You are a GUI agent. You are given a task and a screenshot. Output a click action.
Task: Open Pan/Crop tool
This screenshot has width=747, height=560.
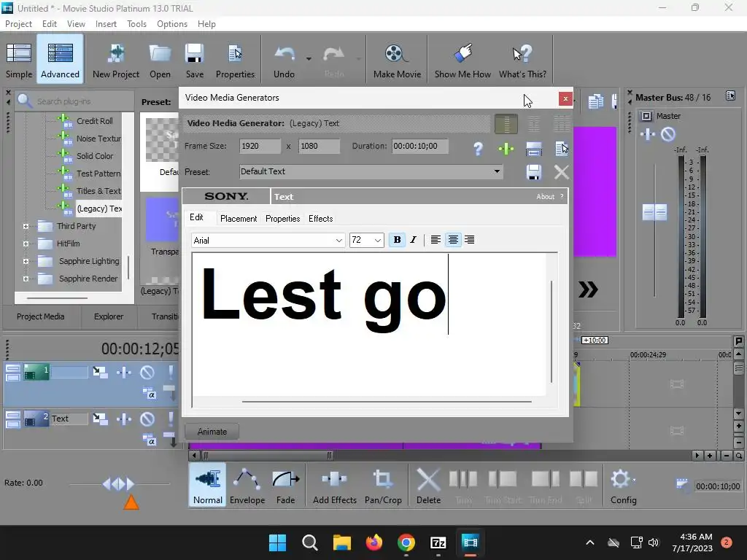[x=383, y=485]
